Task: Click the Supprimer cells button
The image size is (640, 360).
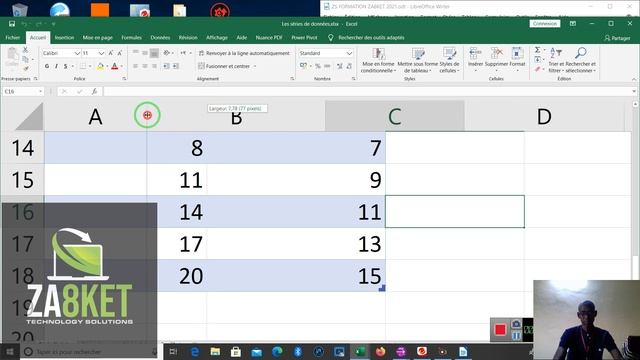Action: click(x=496, y=60)
